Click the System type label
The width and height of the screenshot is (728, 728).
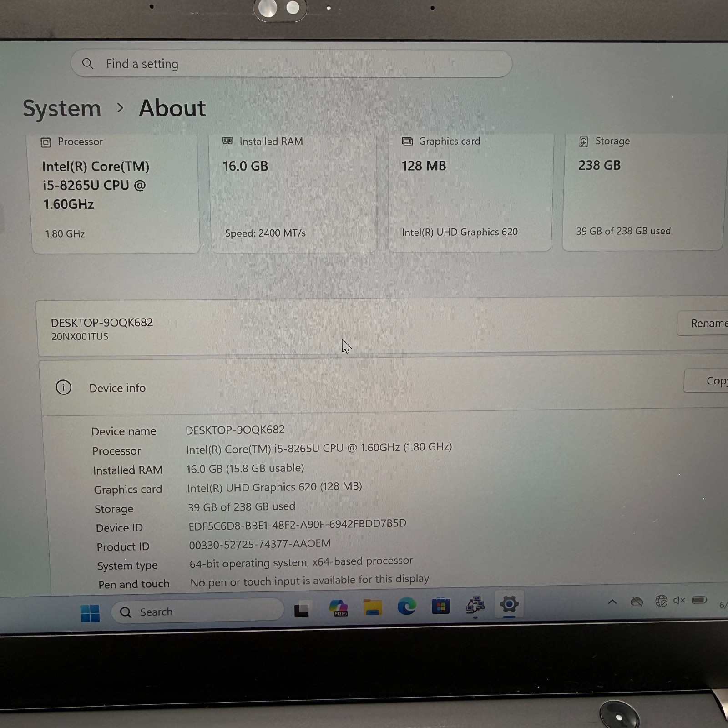coord(127,566)
